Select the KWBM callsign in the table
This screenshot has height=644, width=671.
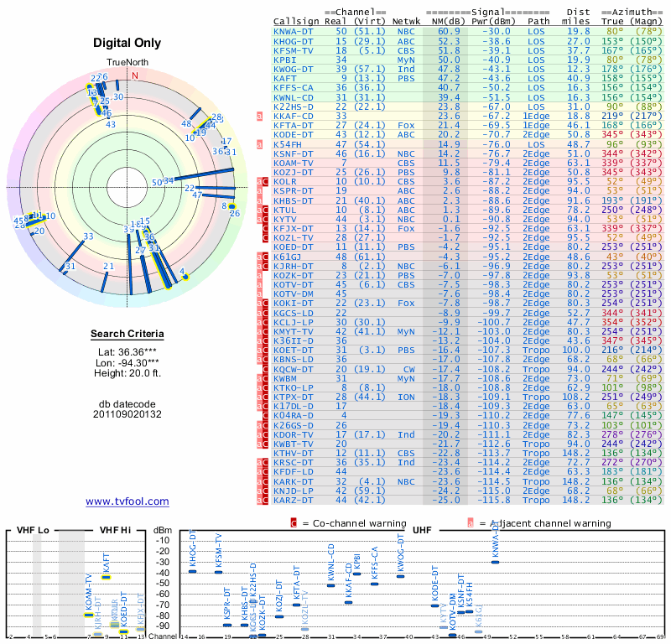point(286,379)
